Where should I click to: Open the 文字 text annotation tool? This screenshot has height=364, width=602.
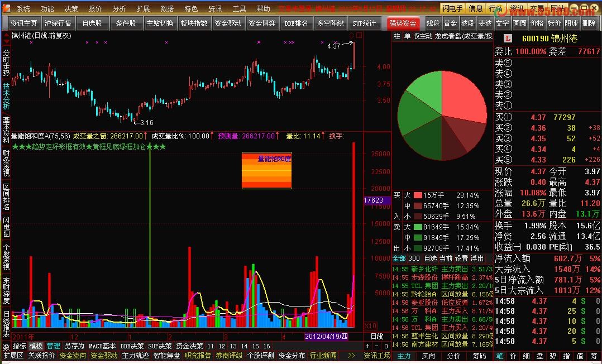pos(502,23)
